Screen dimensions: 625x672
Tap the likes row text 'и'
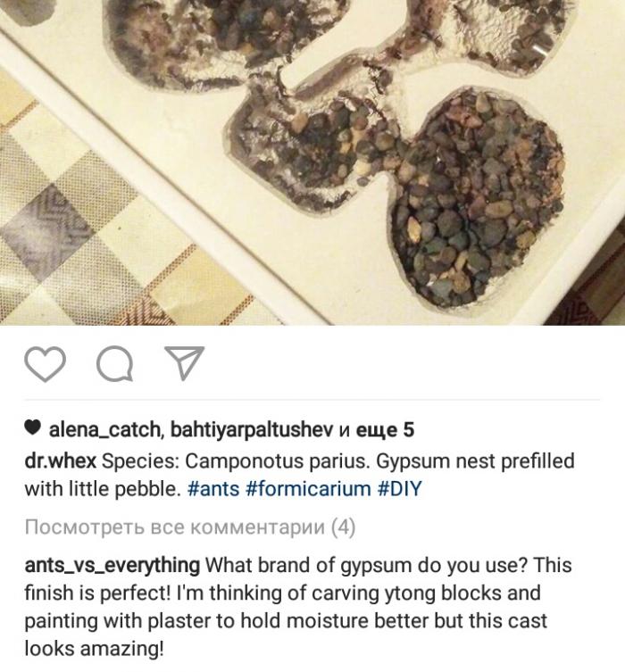(x=345, y=430)
